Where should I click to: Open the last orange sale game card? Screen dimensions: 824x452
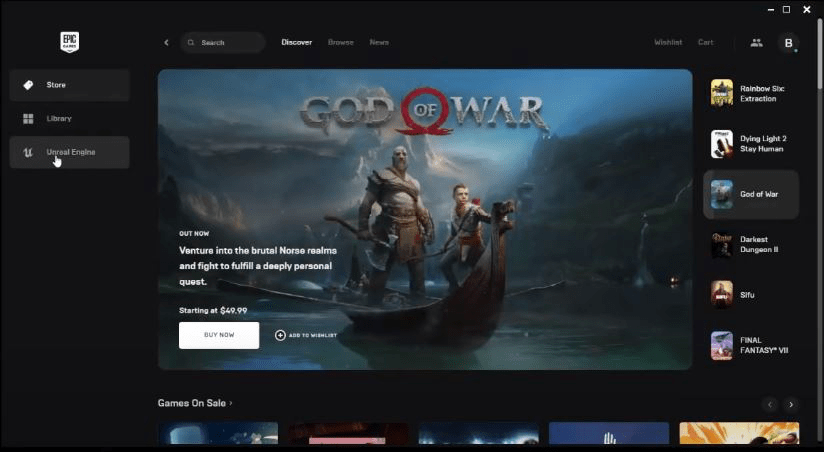739,434
